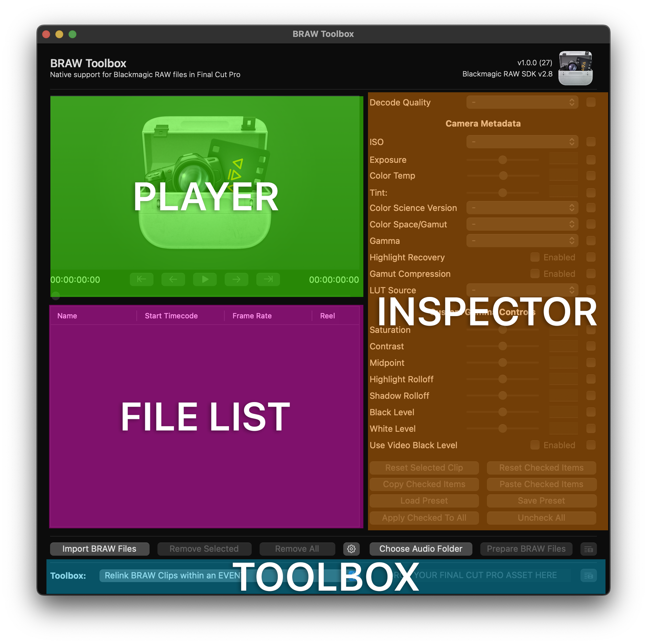Click the Exposure slider handle
The height and width of the screenshot is (644, 647).
click(x=502, y=160)
